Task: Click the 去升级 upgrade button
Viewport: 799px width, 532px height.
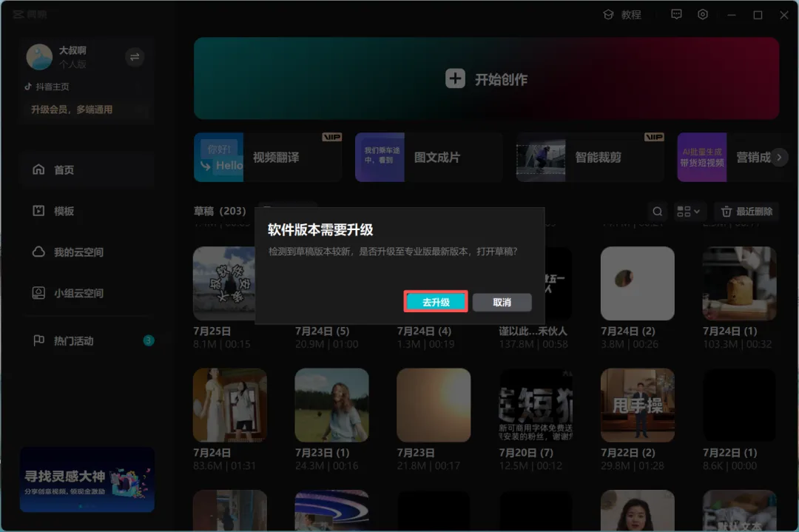Action: tap(436, 302)
